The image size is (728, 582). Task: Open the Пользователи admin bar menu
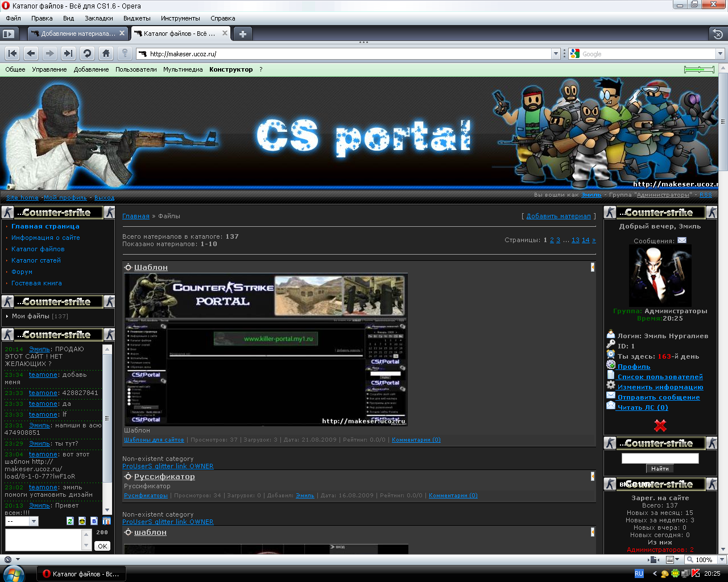136,69
